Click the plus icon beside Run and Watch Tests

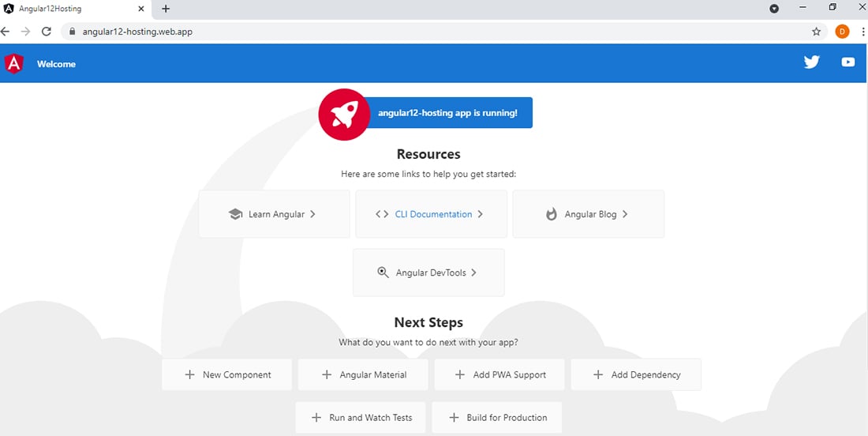[x=316, y=418]
